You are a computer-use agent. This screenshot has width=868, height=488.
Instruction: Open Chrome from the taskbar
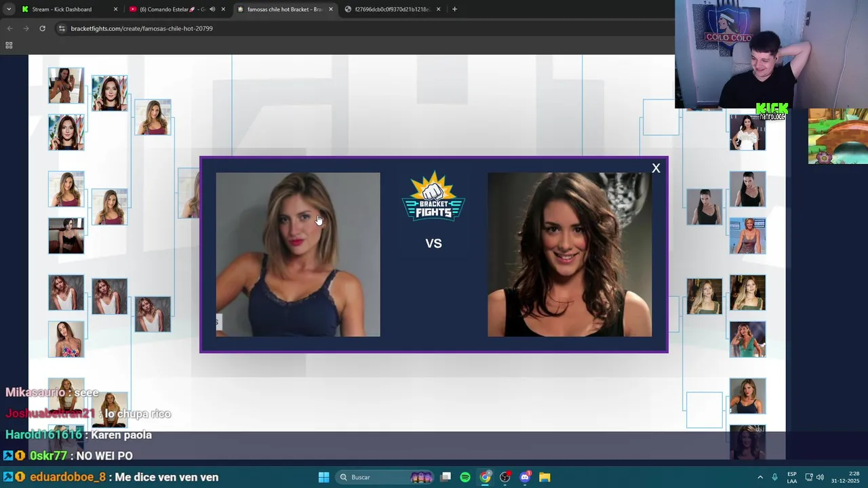[485, 477]
